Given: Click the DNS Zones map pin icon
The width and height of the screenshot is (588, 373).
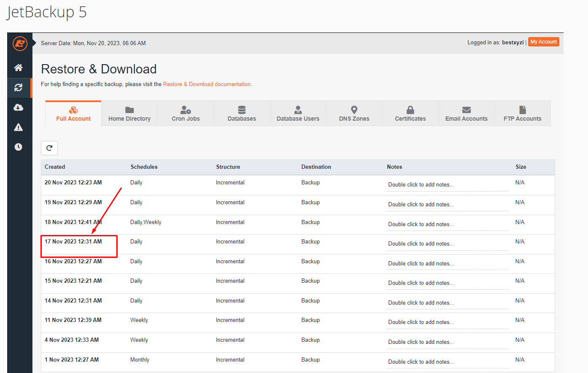Looking at the screenshot, I should (x=354, y=110).
